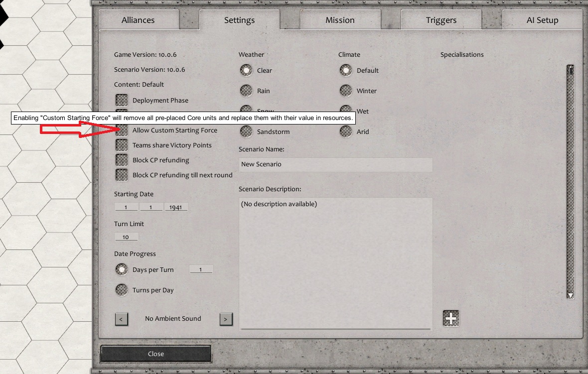The height and width of the screenshot is (374, 588).
Task: Enable the Deployment Phase checkbox
Action: (122, 100)
